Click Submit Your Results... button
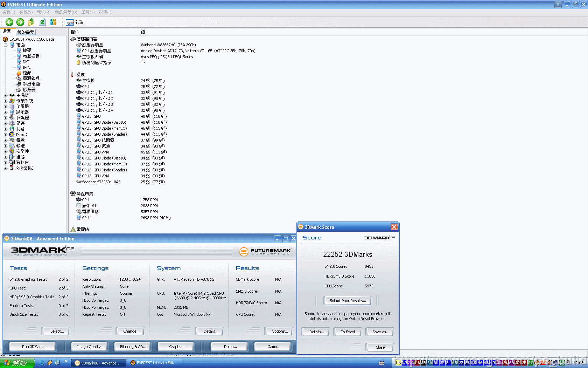Viewport: 588px width, 368px height. click(x=348, y=301)
